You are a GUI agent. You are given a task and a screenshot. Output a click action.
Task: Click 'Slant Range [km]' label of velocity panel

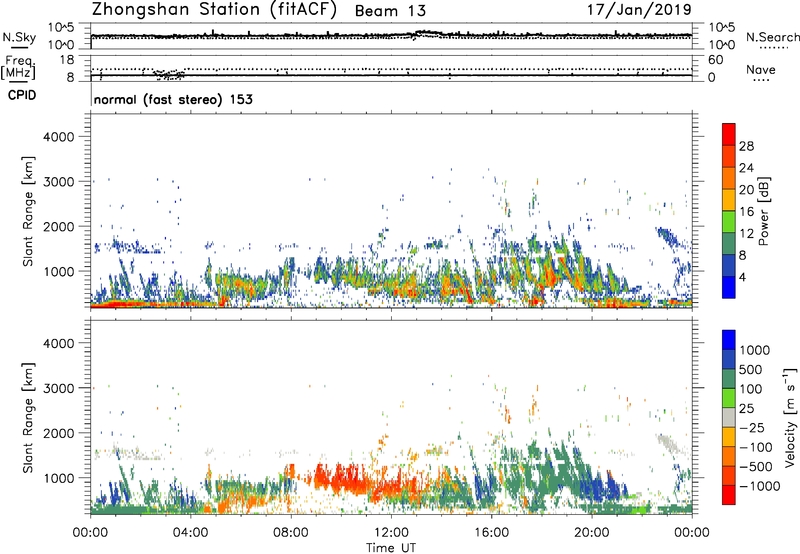pyautogui.click(x=28, y=418)
